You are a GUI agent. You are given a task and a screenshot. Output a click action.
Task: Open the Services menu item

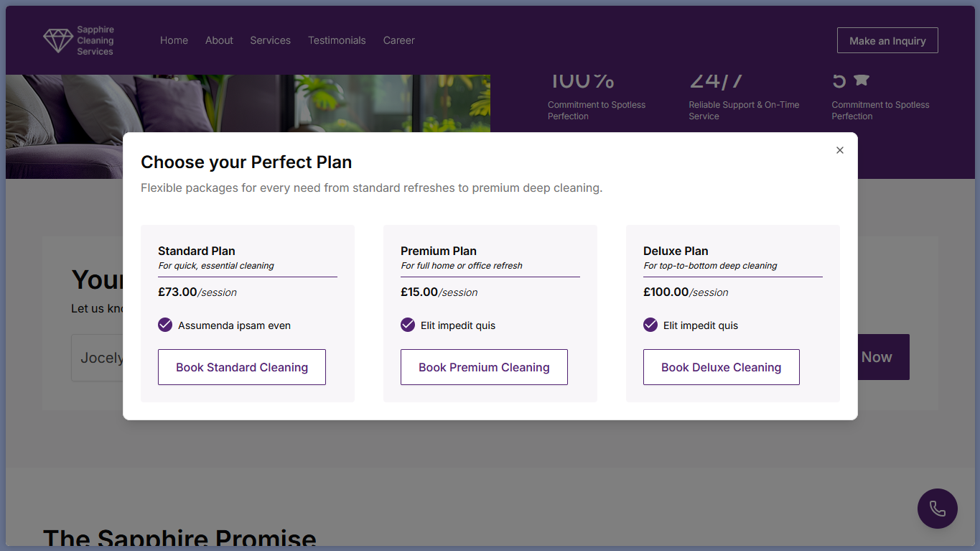point(270,40)
